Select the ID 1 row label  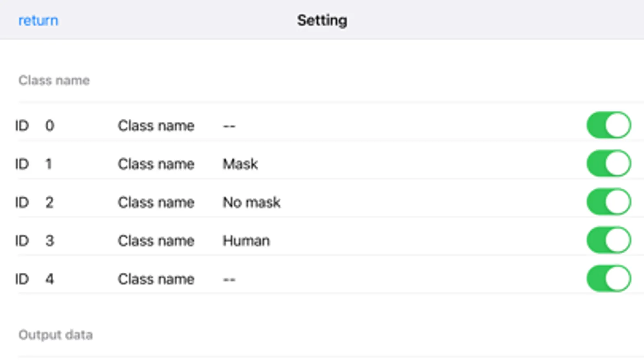coord(33,164)
